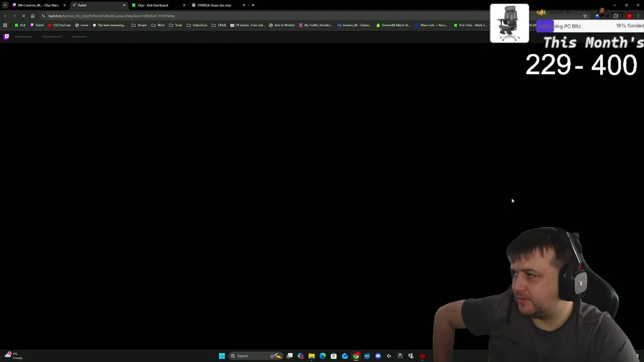644x362 pixels.
Task: Open Google Chrome taskbar icon
Action: point(356,356)
